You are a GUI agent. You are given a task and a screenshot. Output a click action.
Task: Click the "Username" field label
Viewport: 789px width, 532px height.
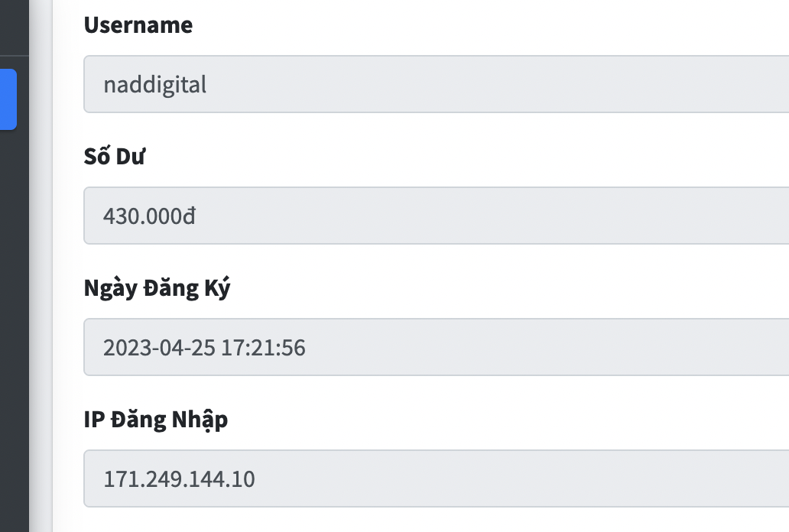(x=138, y=25)
